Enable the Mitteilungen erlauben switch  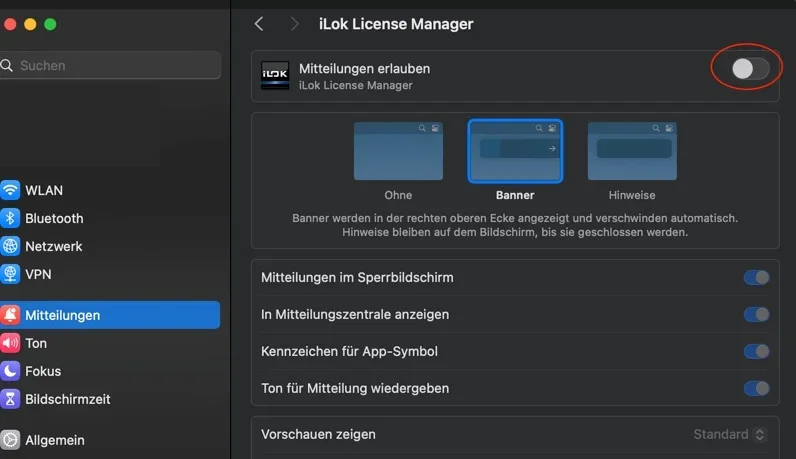pos(750,69)
